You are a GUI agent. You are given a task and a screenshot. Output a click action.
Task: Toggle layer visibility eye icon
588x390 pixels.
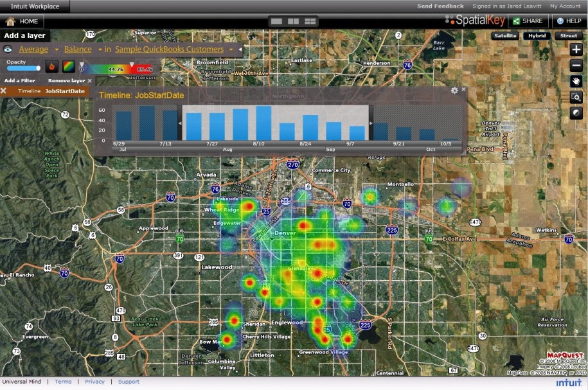point(8,49)
